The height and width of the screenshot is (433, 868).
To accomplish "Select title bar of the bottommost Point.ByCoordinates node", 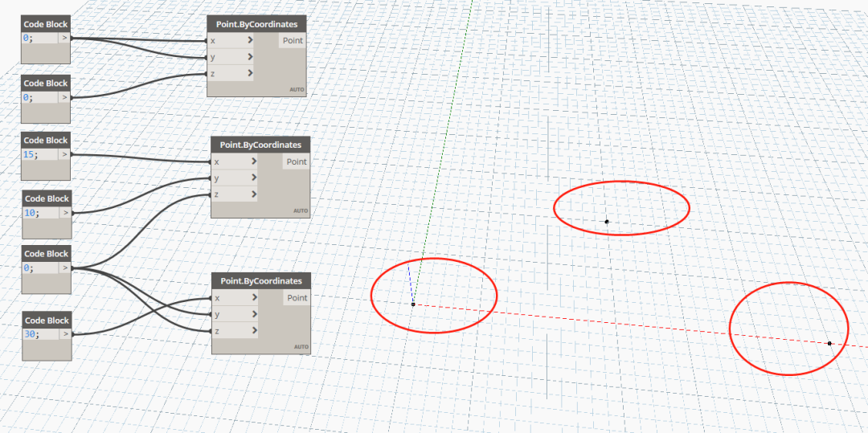I will (261, 281).
